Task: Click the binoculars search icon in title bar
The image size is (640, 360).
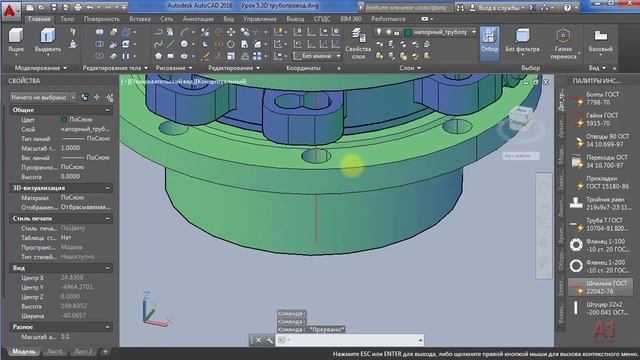Action: pos(460,7)
